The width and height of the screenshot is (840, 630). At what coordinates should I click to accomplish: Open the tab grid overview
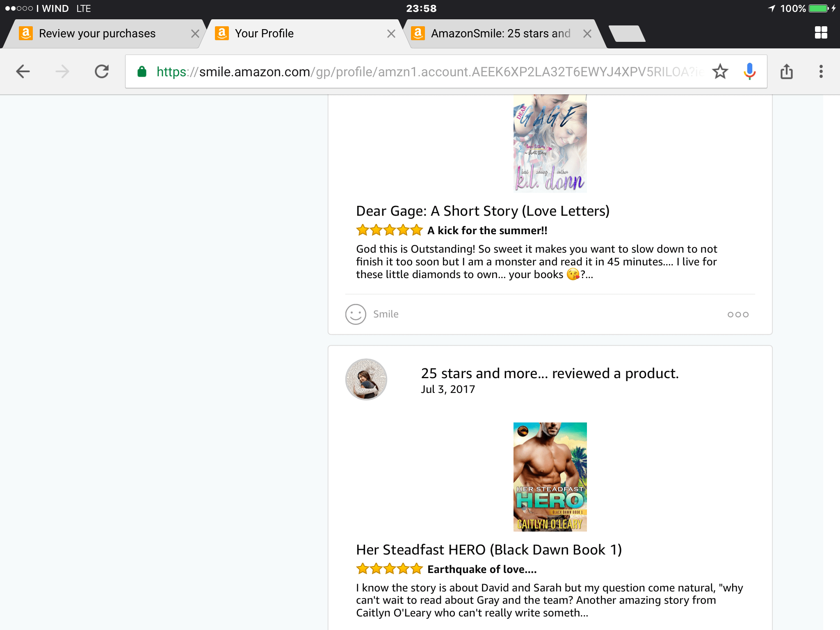821,33
